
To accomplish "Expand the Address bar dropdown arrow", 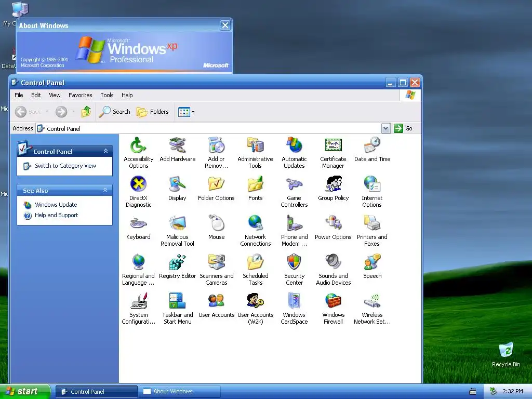I will coord(385,128).
